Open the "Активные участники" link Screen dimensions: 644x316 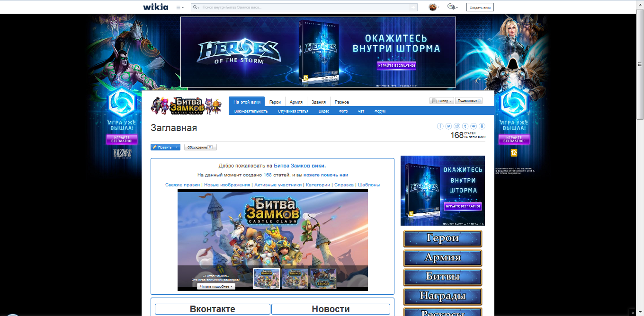click(x=278, y=185)
